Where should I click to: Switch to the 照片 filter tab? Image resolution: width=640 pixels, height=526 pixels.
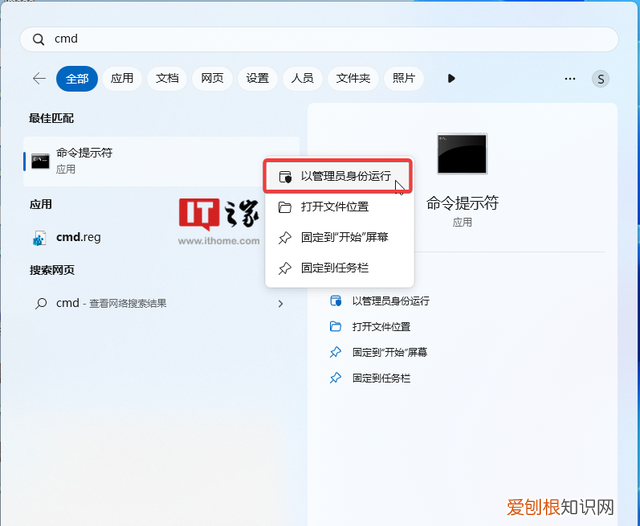click(x=404, y=78)
